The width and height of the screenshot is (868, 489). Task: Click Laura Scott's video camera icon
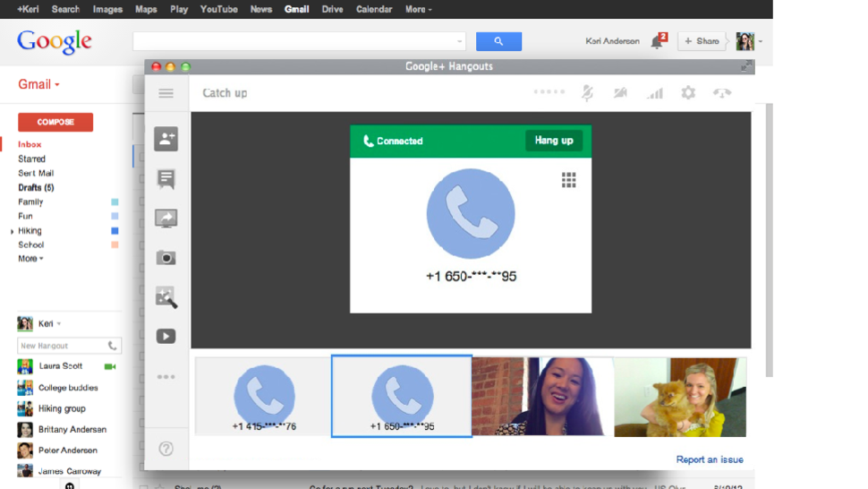coord(109,366)
